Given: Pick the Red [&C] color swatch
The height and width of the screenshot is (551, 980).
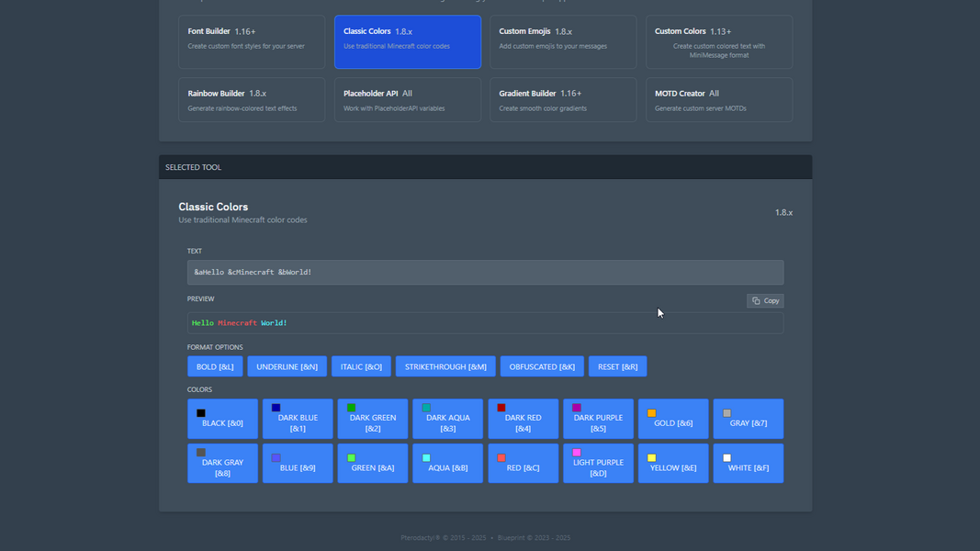Looking at the screenshot, I should pyautogui.click(x=523, y=464).
